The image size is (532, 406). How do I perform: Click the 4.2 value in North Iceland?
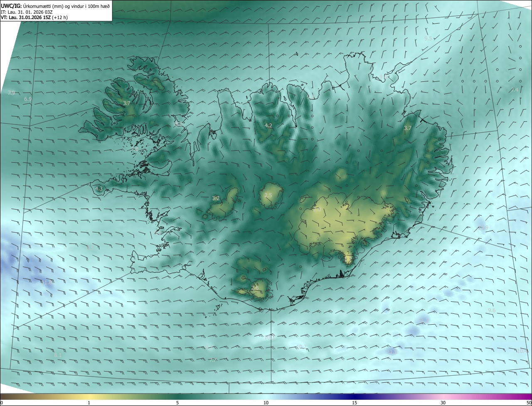pyautogui.click(x=268, y=125)
